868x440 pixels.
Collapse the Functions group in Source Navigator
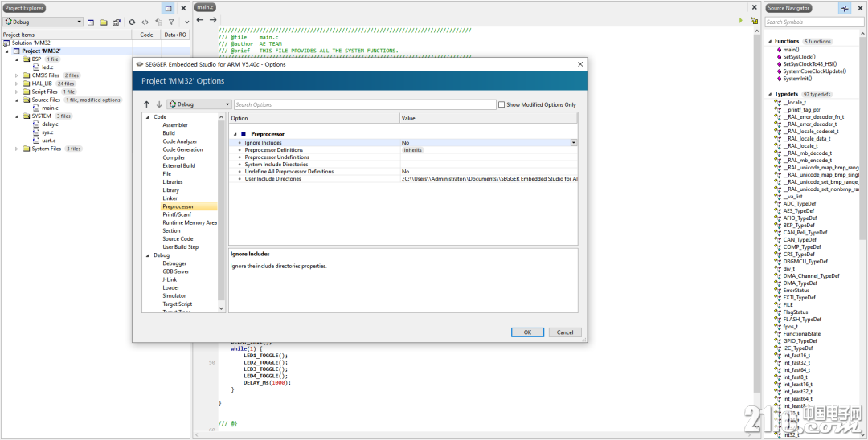[x=769, y=42]
